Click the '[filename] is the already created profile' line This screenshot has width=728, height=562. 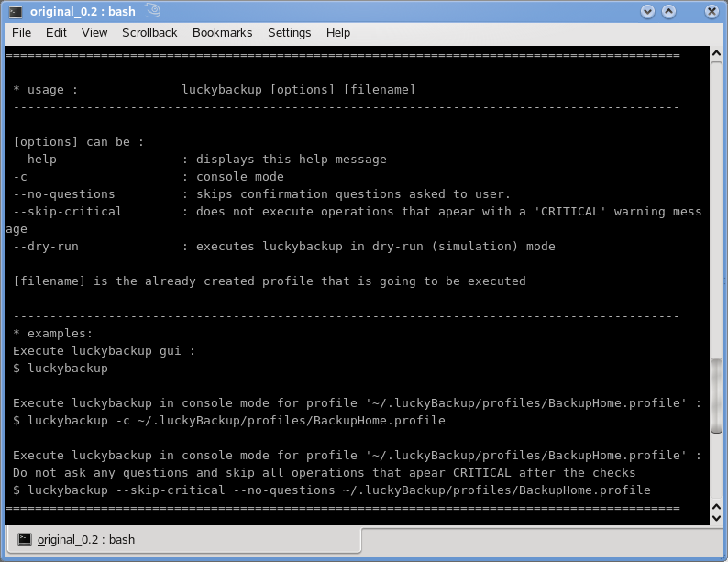(x=270, y=281)
